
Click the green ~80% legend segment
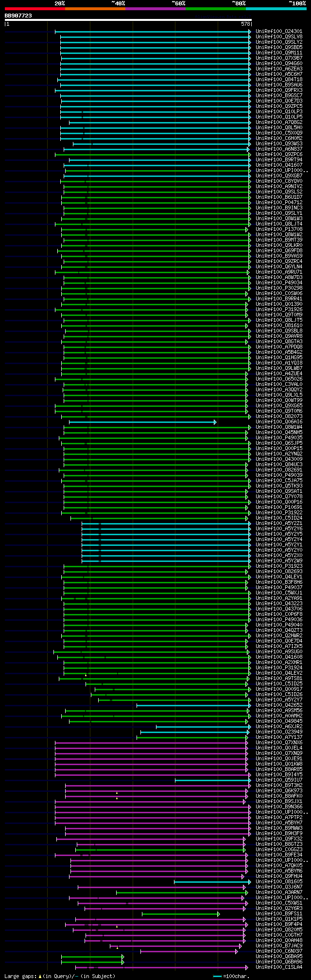click(216, 9)
